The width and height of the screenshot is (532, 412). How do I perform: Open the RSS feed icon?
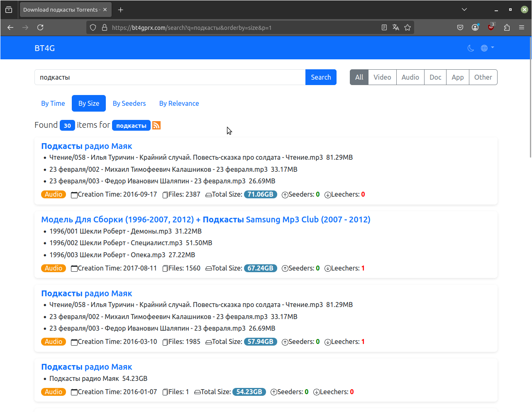(x=156, y=125)
